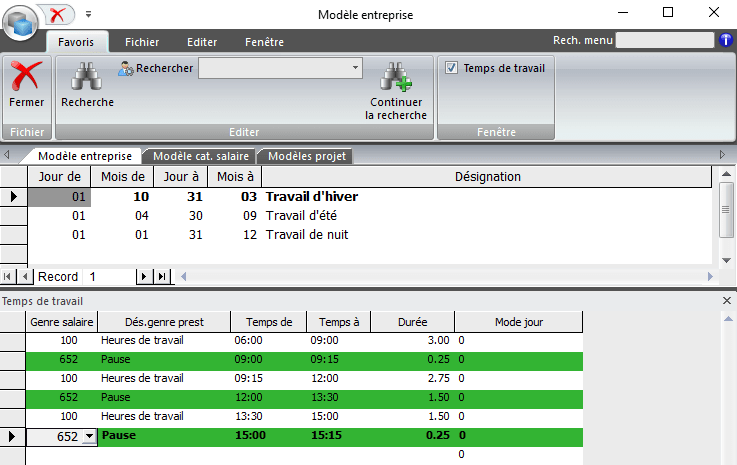Open the Fichier ribbon tab
This screenshot has width=737, height=465.
coord(142,42)
